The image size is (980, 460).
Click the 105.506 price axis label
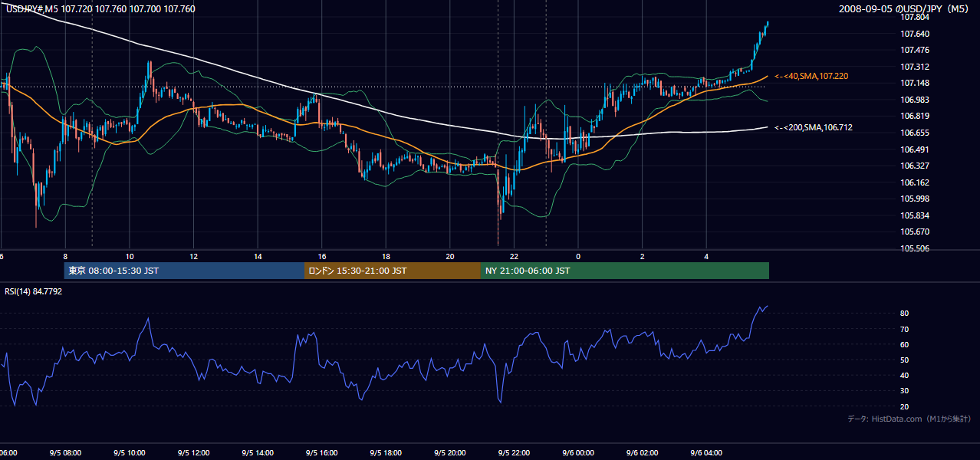[x=916, y=248]
